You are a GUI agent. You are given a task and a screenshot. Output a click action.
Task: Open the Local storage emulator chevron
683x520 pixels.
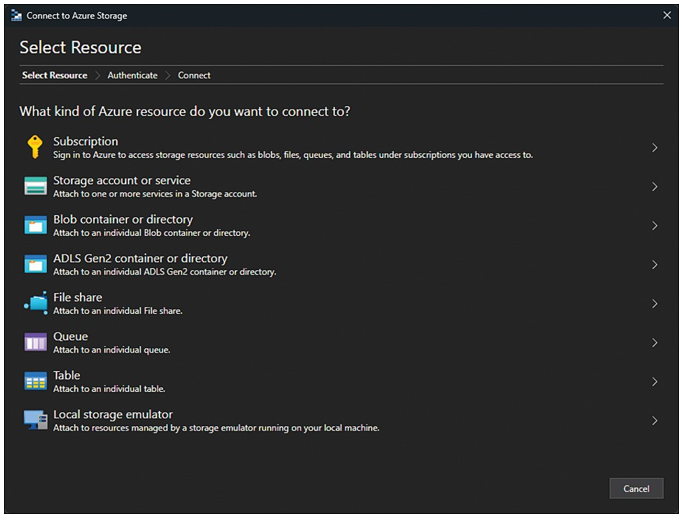[654, 421]
